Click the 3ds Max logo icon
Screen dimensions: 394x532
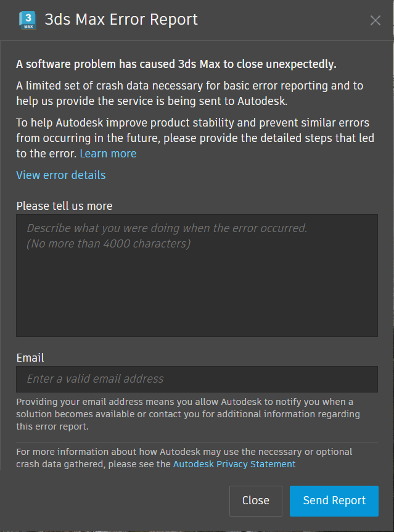tap(28, 20)
